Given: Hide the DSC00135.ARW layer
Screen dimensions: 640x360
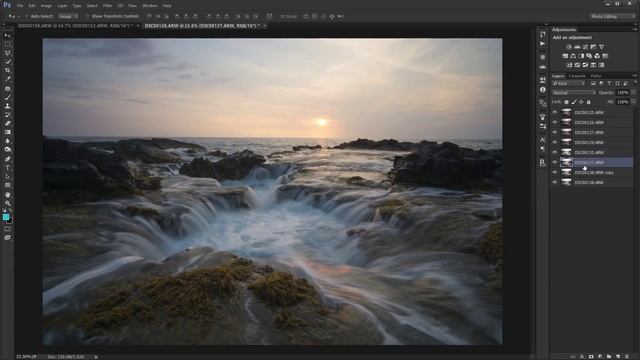Looking at the screenshot, I should [x=554, y=152].
